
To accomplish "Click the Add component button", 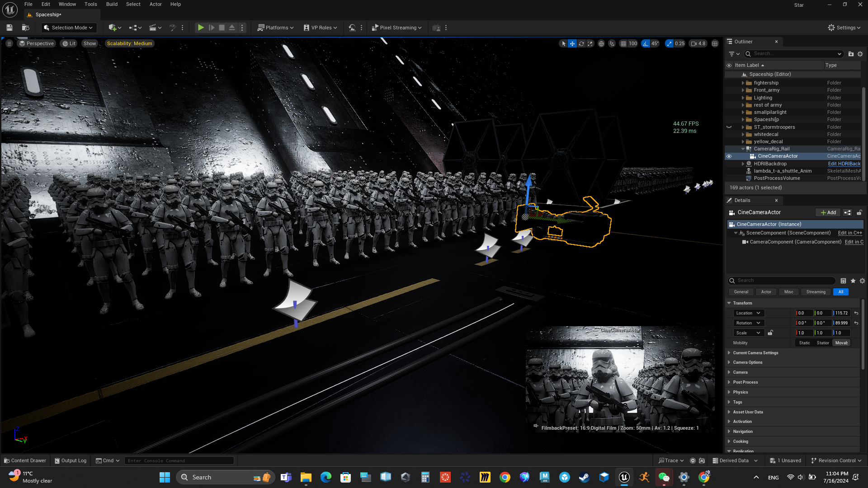I will click(828, 212).
